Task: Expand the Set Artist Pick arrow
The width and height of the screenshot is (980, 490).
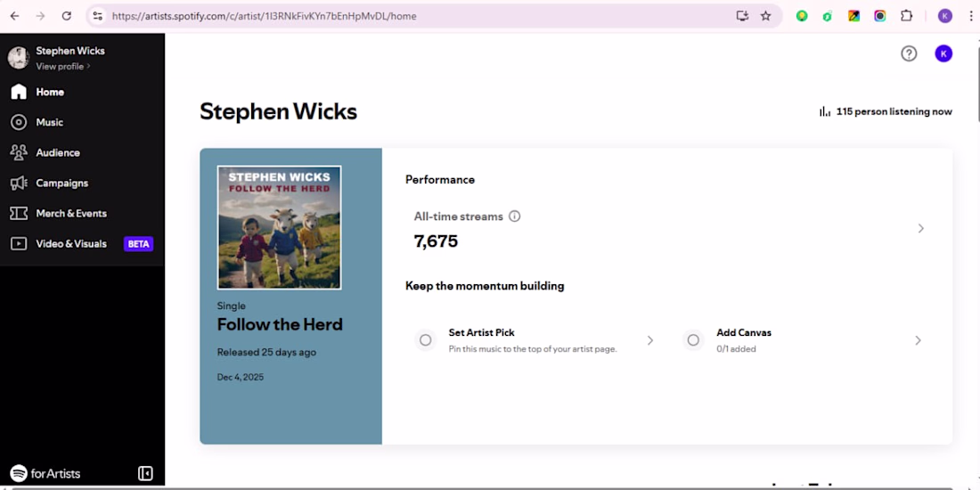Action: pos(650,340)
